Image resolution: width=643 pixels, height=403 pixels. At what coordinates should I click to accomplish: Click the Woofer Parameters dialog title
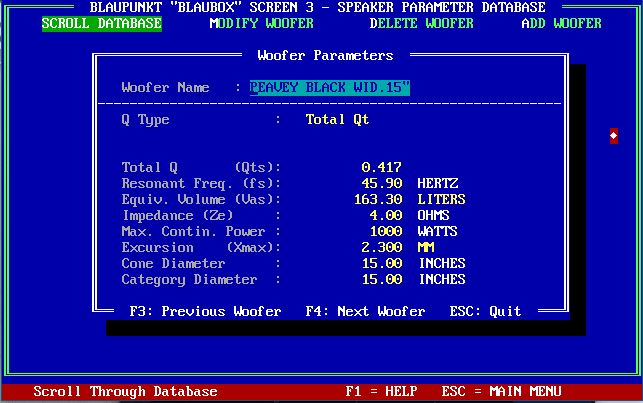[x=325, y=55]
